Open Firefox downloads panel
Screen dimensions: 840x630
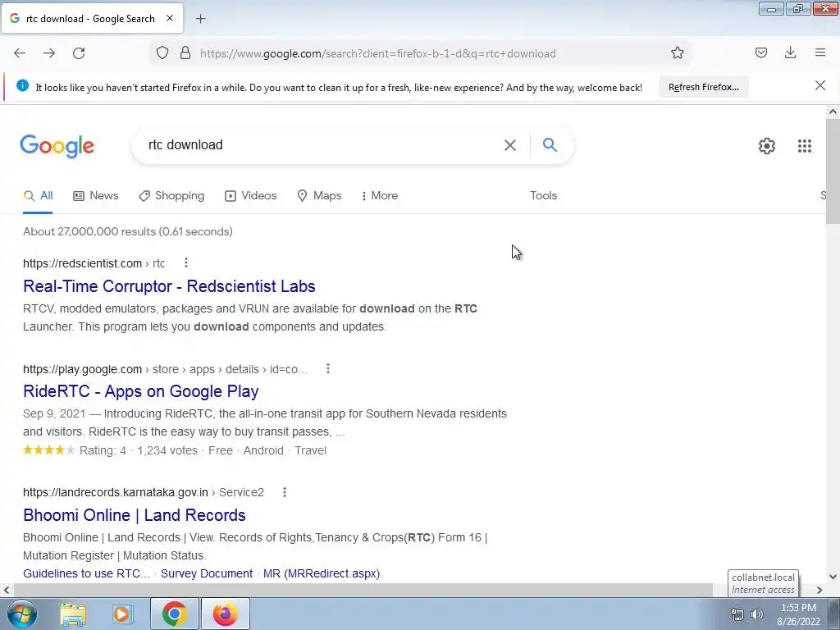pyautogui.click(x=790, y=52)
